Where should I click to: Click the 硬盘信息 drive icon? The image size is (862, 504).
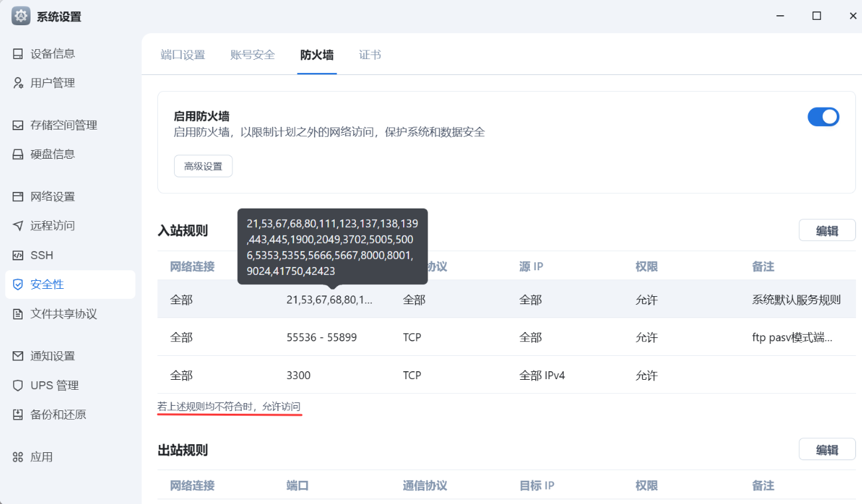click(18, 154)
